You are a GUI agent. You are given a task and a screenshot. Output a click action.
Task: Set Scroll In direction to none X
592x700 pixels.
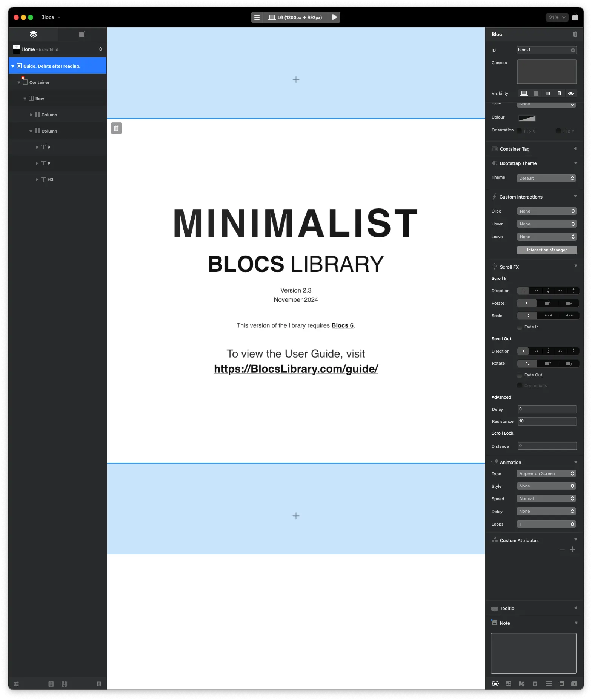523,291
